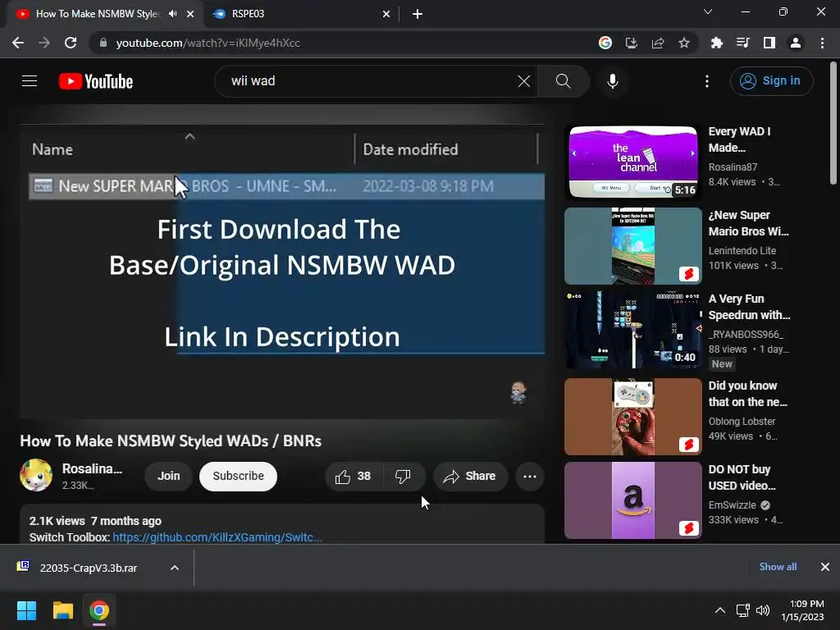Open A Very Fun Speedrun video thumbnail
This screenshot has height=630, width=840.
(633, 330)
